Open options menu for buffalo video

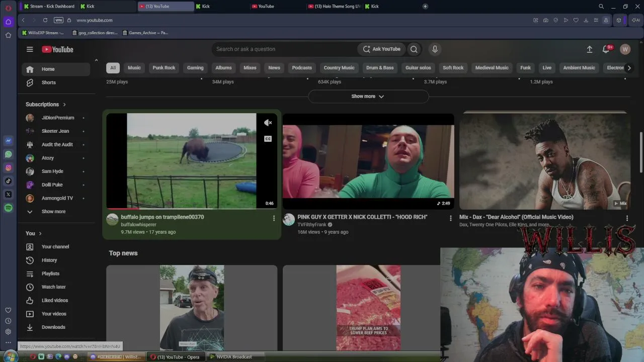point(274,218)
